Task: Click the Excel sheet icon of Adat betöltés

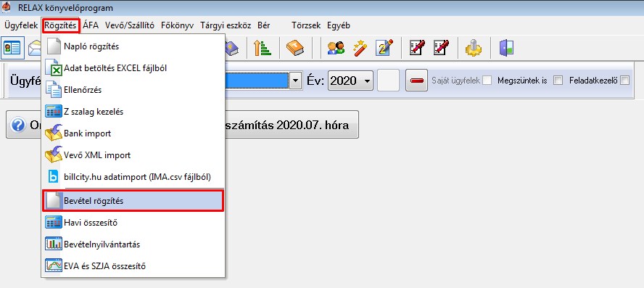Action: point(54,67)
